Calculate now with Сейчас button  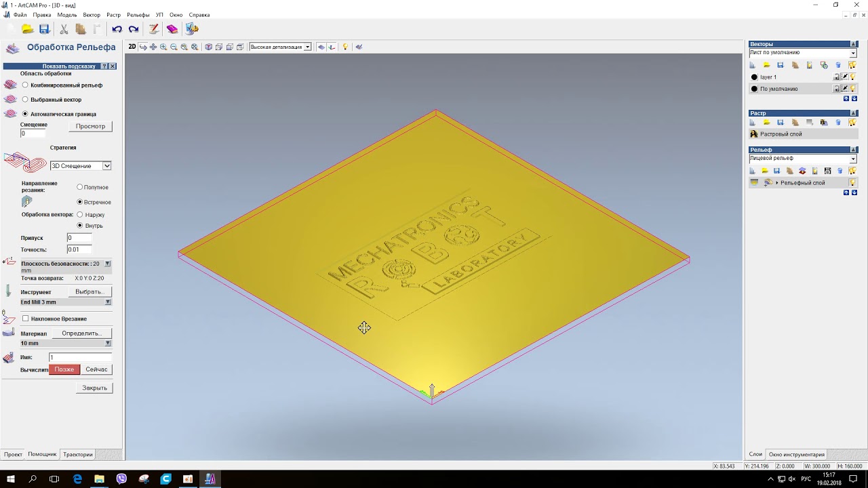coord(96,369)
